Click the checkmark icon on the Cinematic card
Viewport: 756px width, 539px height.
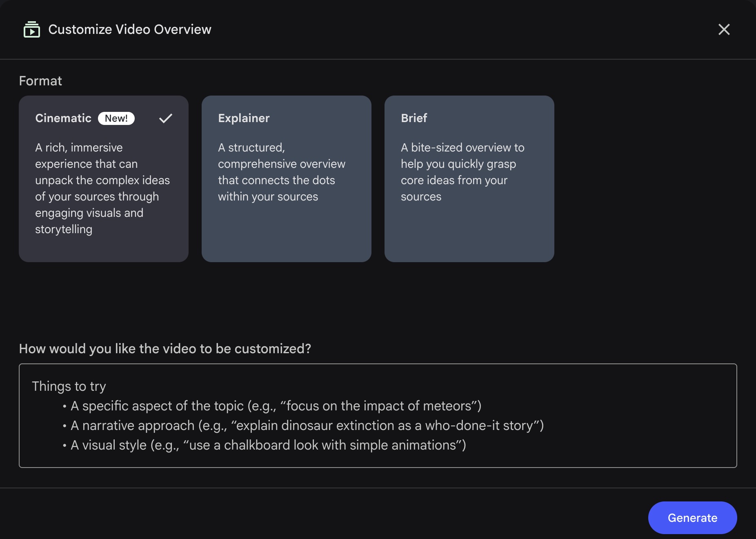tap(165, 118)
